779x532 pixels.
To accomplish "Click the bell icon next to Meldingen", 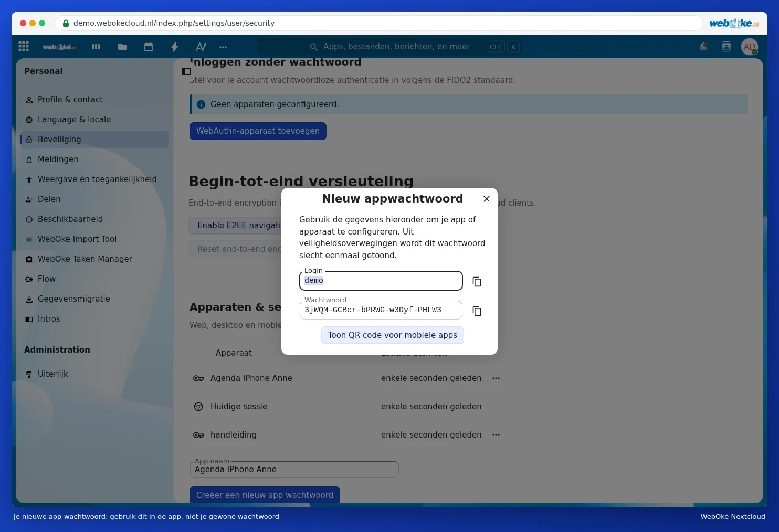I will pyautogui.click(x=29, y=159).
